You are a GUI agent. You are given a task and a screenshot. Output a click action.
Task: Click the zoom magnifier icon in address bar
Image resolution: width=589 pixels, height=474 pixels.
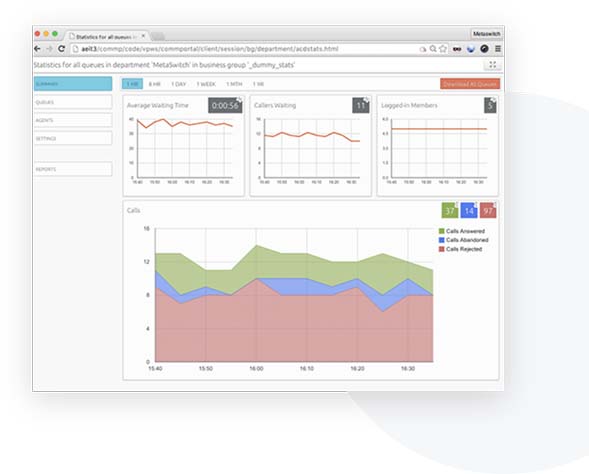[x=433, y=49]
